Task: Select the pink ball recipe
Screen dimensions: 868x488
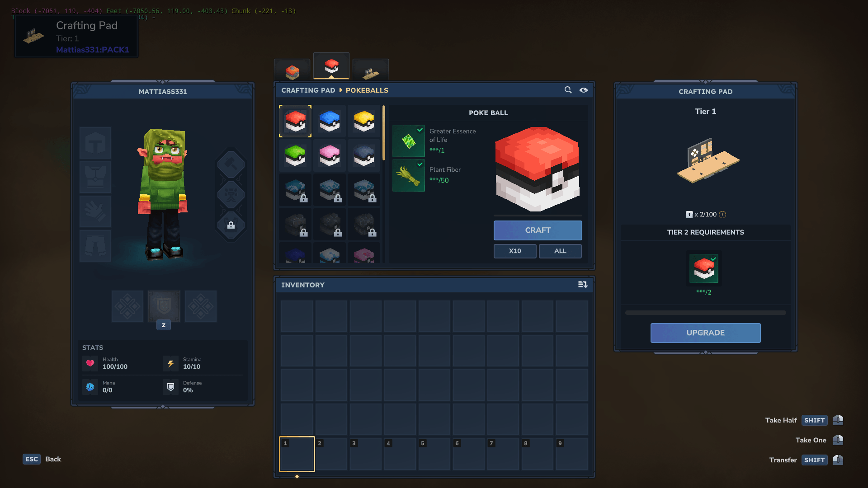Action: tap(330, 155)
